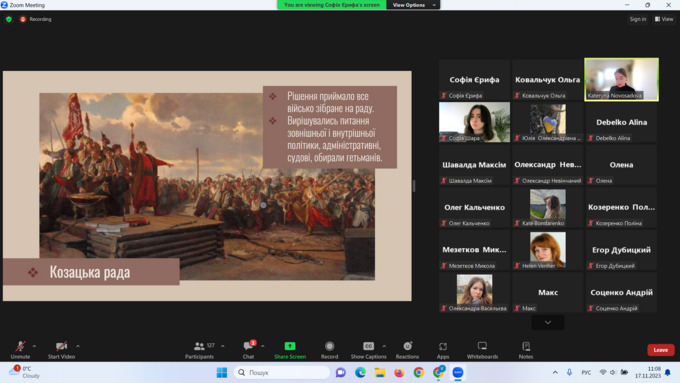
Task: Expand the audio options arrow beside Unmute
Action: (34, 346)
